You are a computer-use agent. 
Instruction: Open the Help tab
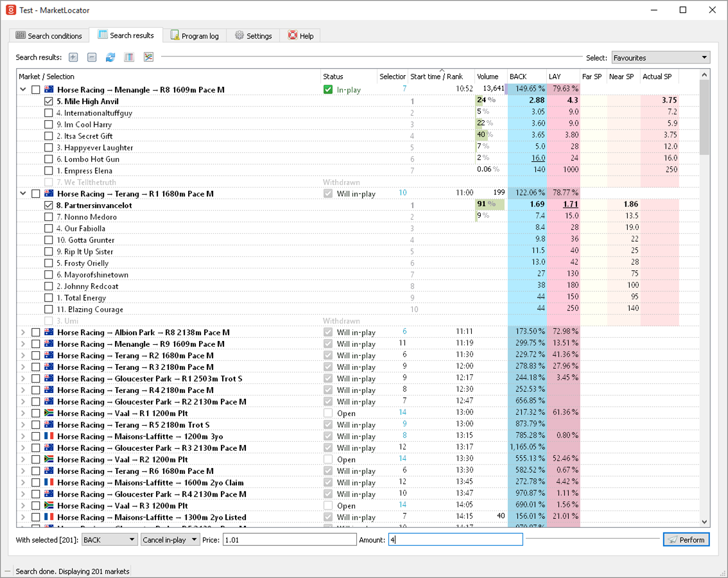point(300,36)
